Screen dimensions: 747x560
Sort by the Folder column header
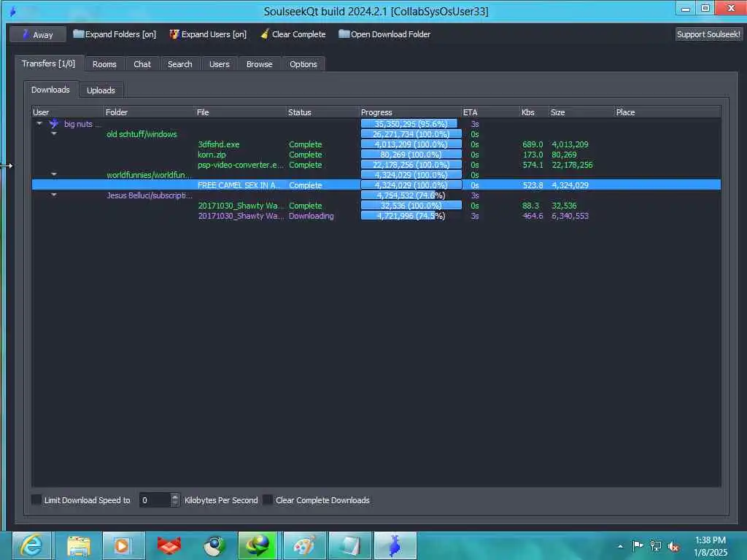[149, 112]
